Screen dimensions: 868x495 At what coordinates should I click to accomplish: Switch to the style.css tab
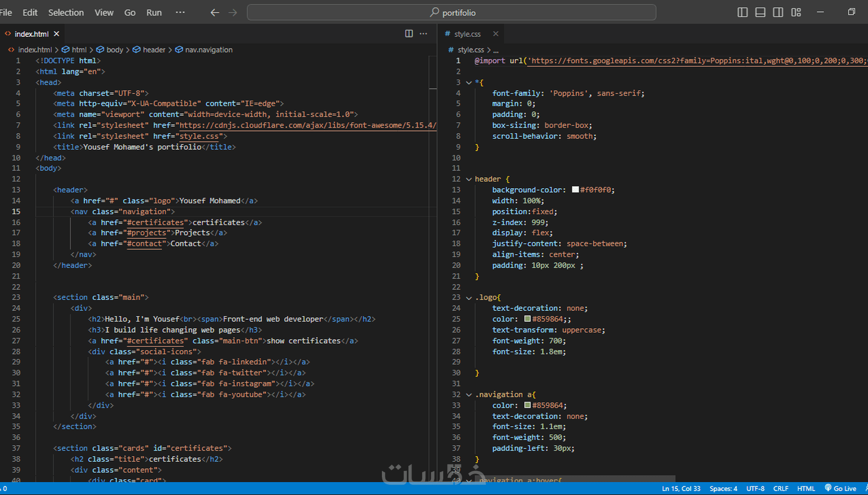click(467, 34)
